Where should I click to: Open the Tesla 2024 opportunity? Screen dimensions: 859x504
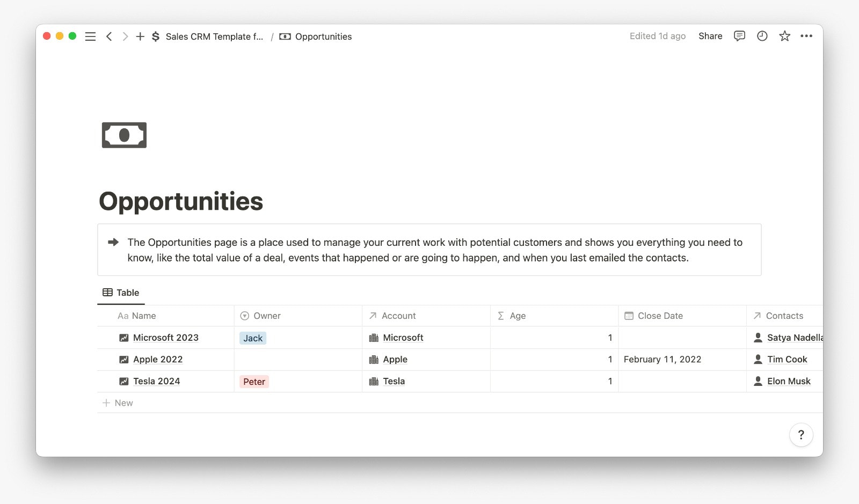[157, 381]
